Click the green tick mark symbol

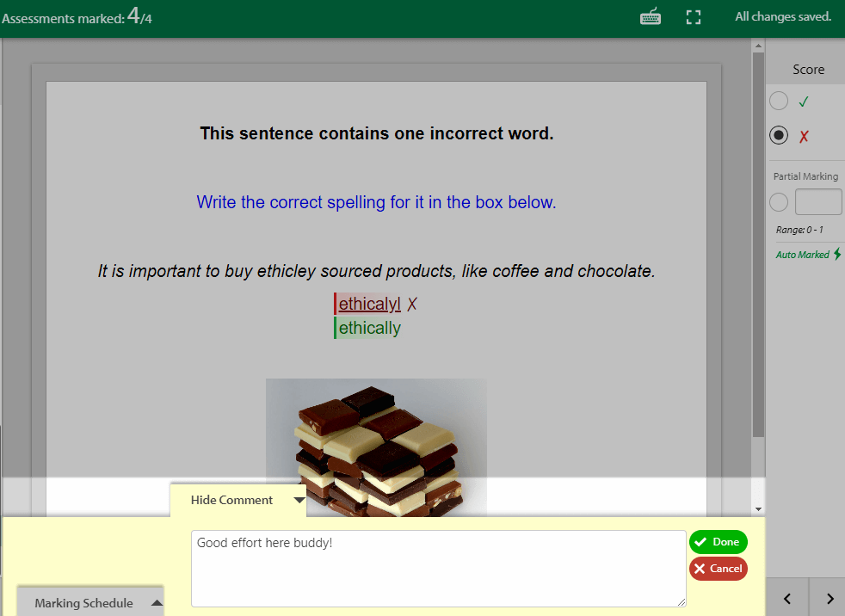coord(804,102)
